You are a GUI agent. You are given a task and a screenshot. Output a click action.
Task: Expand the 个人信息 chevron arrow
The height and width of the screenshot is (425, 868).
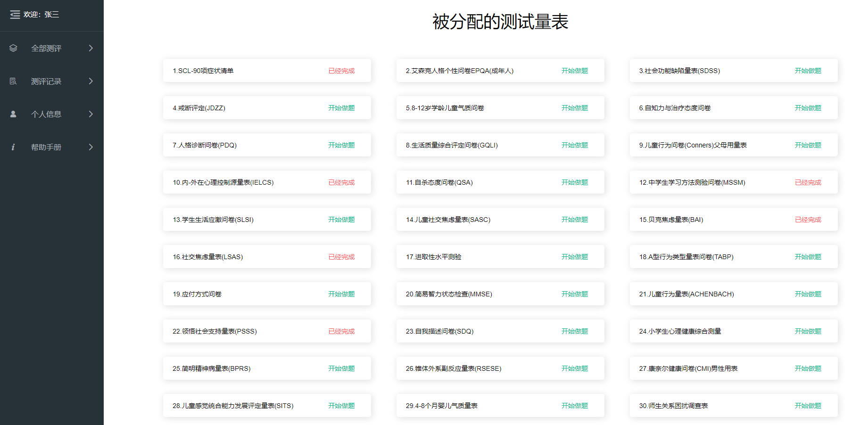tap(91, 114)
